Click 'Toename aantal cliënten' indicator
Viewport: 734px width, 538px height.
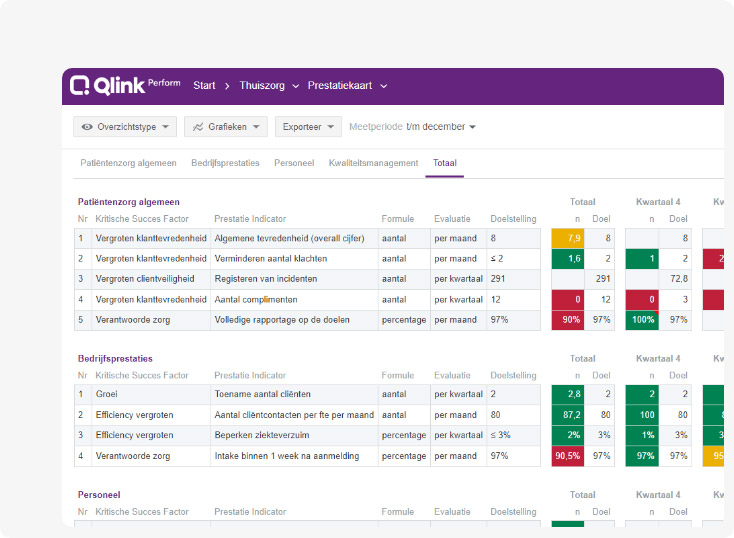click(262, 394)
